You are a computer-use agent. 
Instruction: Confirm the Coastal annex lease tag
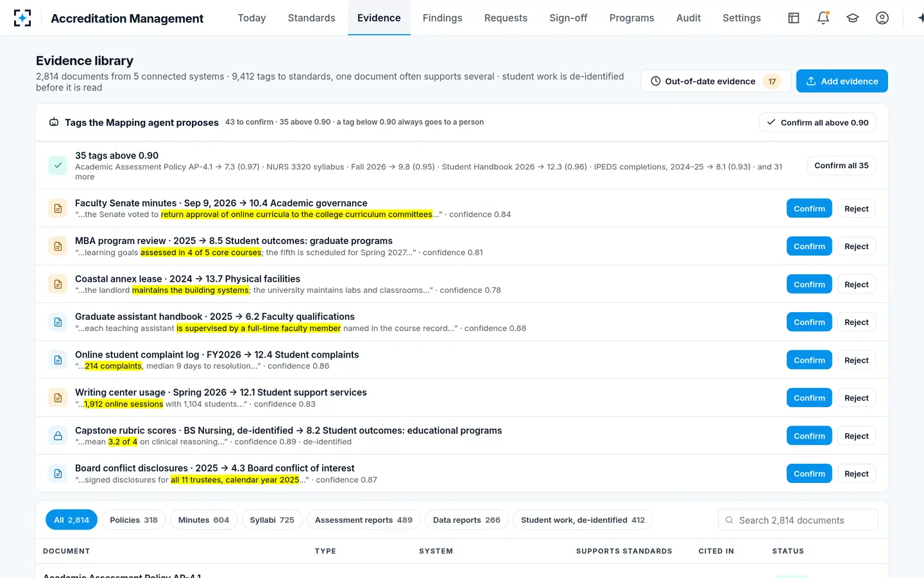pos(809,285)
